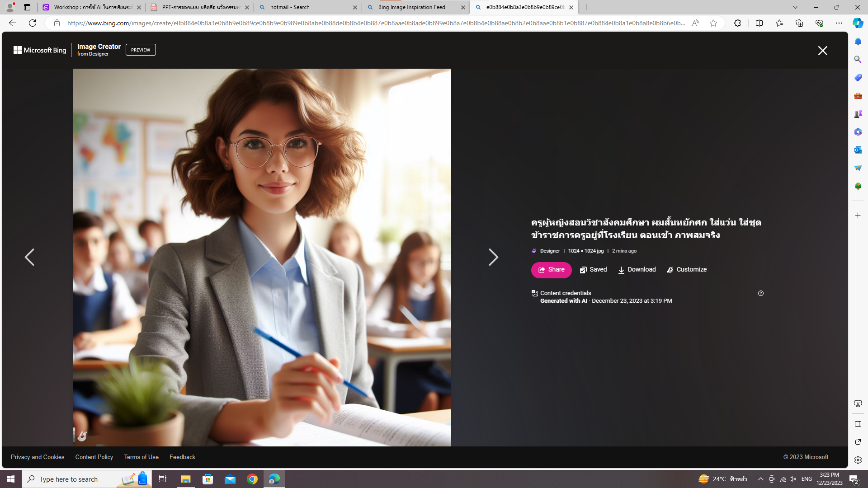Click the Copilot sidebar icon
The height and width of the screenshot is (488, 868).
tap(858, 23)
